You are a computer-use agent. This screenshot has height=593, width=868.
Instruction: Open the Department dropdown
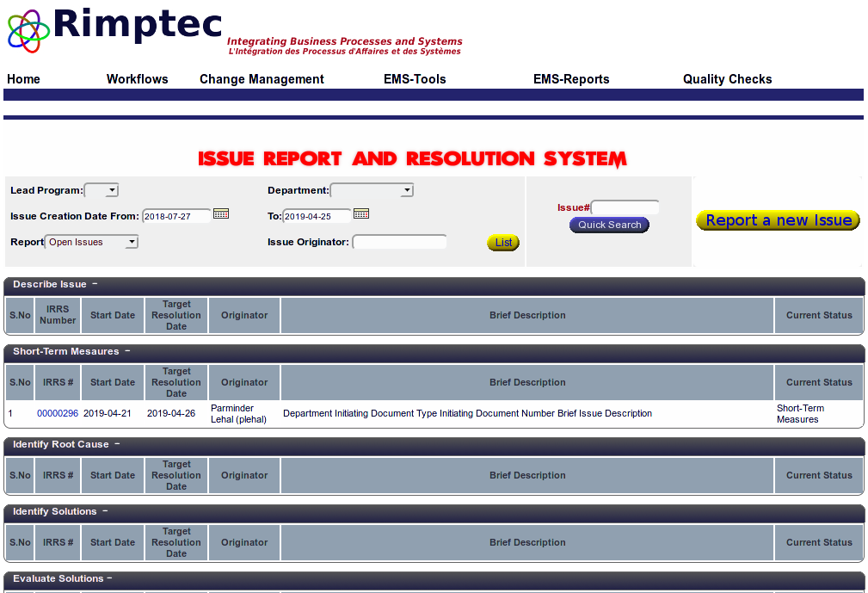click(x=372, y=190)
